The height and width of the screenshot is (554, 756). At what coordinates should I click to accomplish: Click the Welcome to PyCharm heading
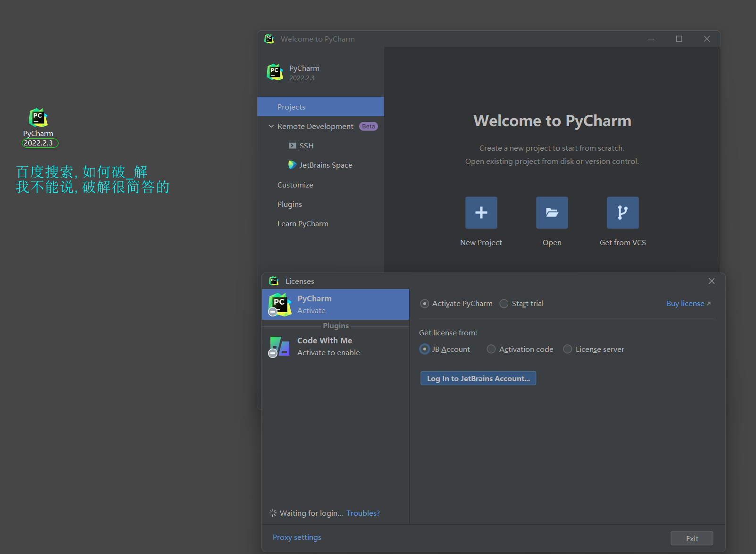(552, 121)
